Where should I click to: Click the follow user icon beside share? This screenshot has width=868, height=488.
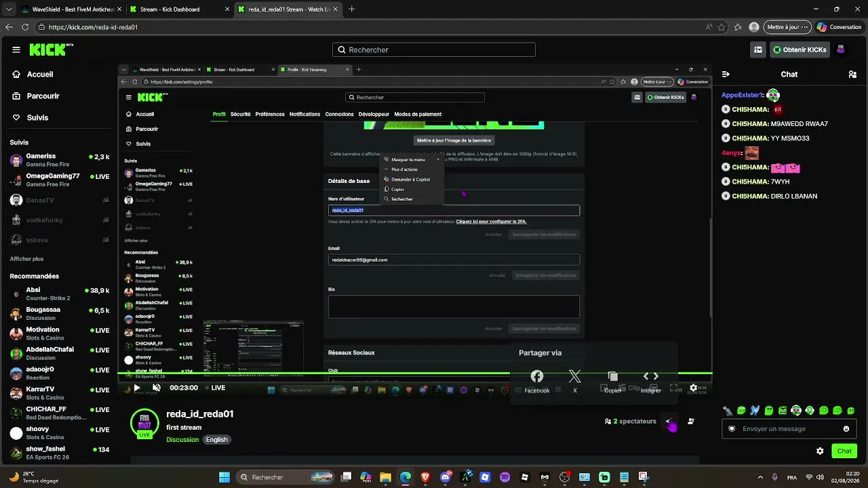tap(691, 422)
